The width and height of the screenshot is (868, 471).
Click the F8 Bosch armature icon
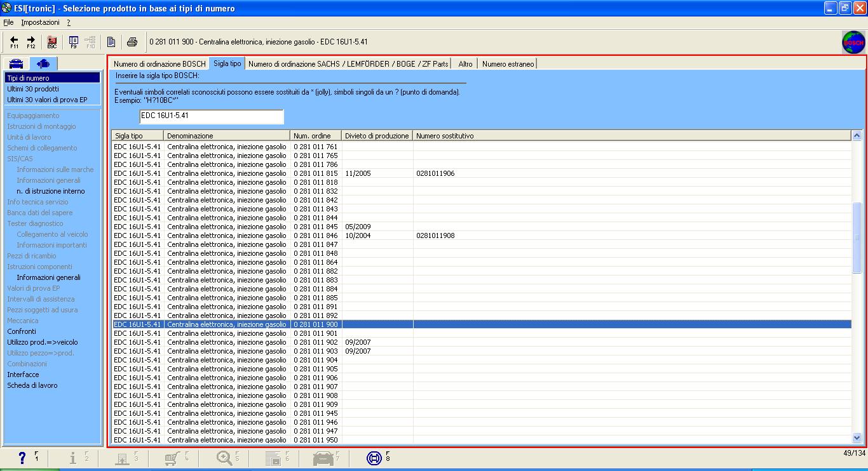374,458
